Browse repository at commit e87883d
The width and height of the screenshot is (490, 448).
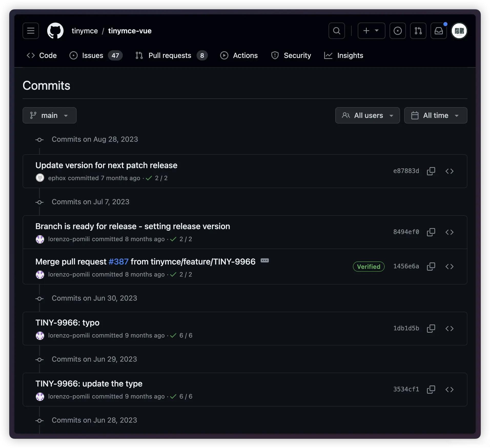(x=449, y=171)
